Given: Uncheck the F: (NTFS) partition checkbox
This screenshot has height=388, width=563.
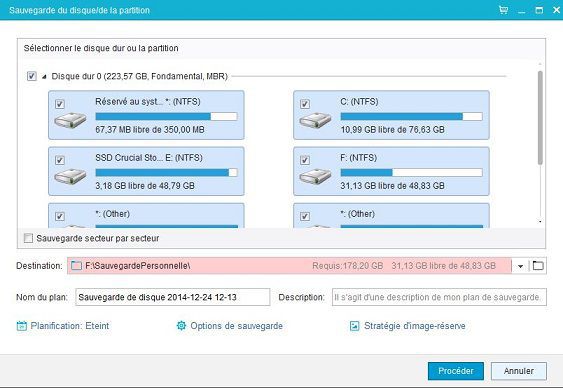Looking at the screenshot, I should coord(304,160).
